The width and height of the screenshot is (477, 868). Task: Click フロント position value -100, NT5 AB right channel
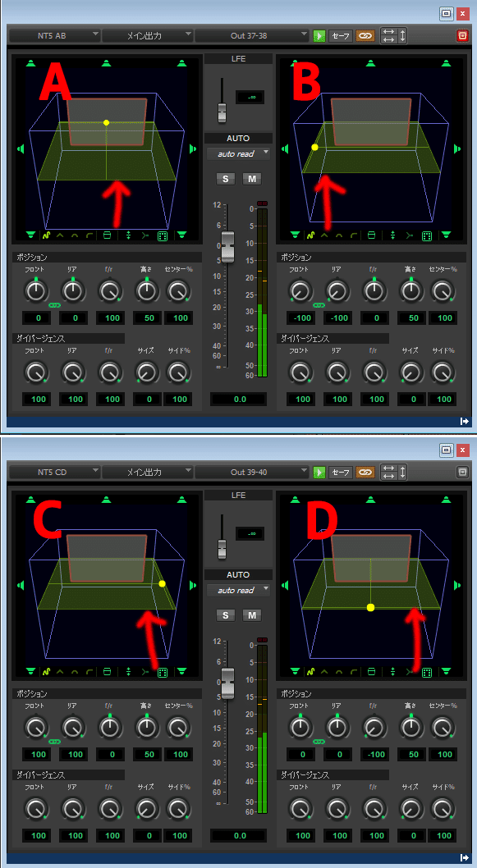tap(302, 318)
